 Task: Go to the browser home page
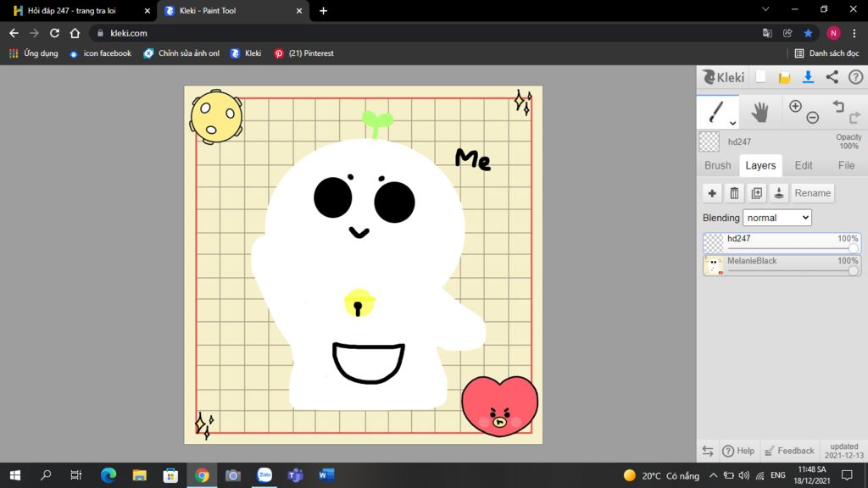75,33
